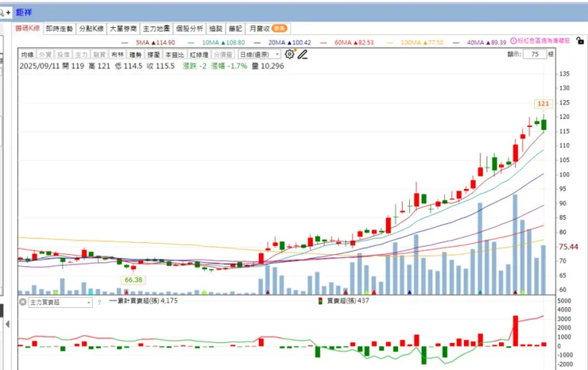Viewport: 588px width, 370px height.
Task: Open 日線(還原) period dropdown
Action: [260, 55]
